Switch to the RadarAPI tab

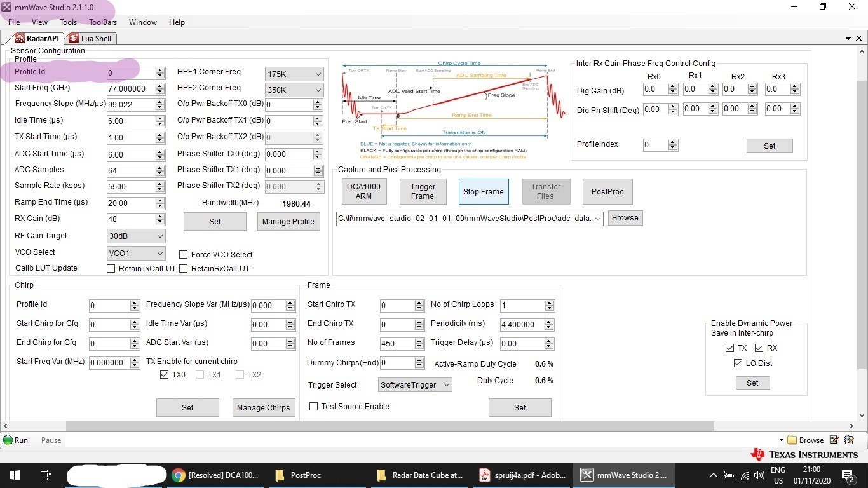click(37, 39)
